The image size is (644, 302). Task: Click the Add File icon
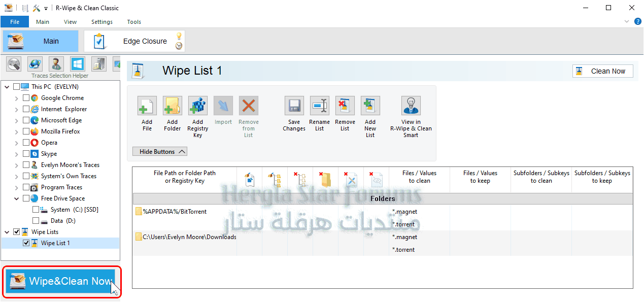(x=147, y=106)
